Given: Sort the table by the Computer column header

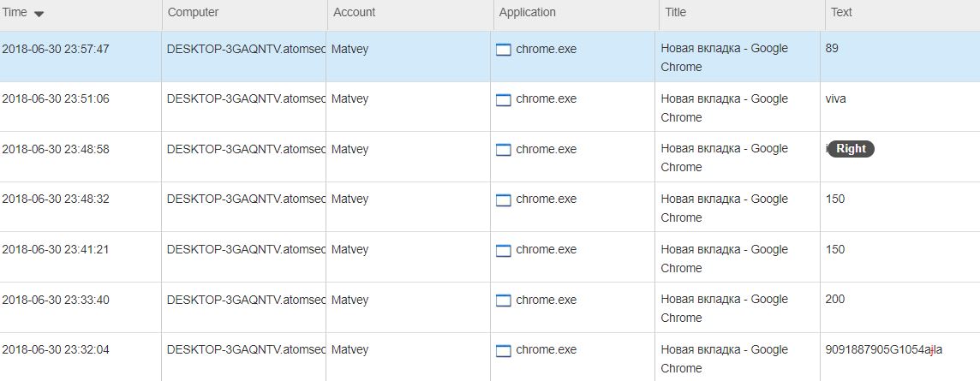Looking at the screenshot, I should point(193,13).
